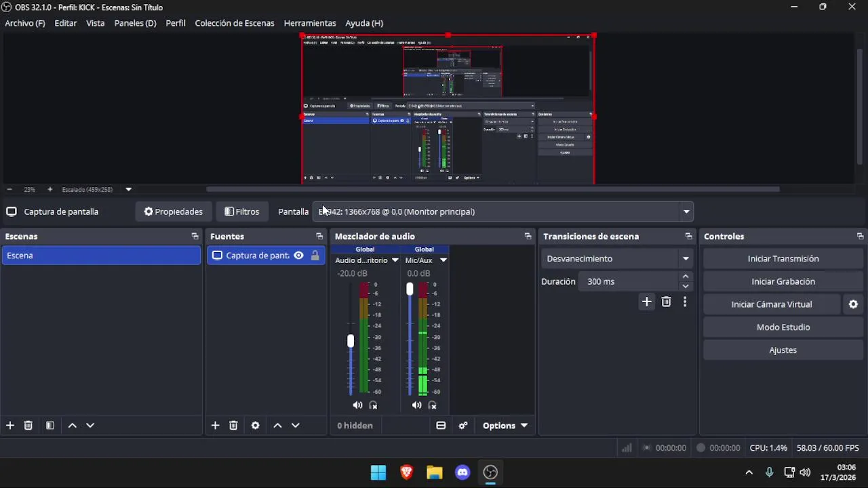Toggle mixer layout icon in audio mixer
This screenshot has height=488, width=868.
pyautogui.click(x=441, y=426)
